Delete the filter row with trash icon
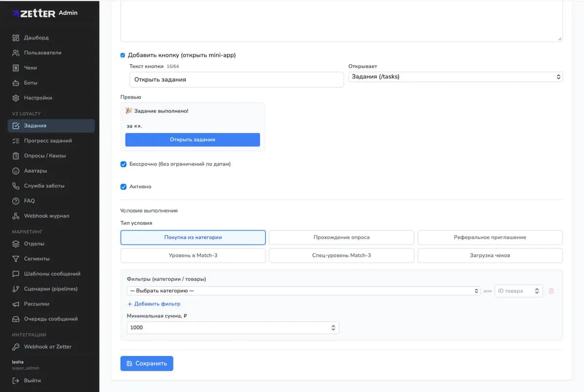Screen dimensions: 584x392 pos(551,291)
